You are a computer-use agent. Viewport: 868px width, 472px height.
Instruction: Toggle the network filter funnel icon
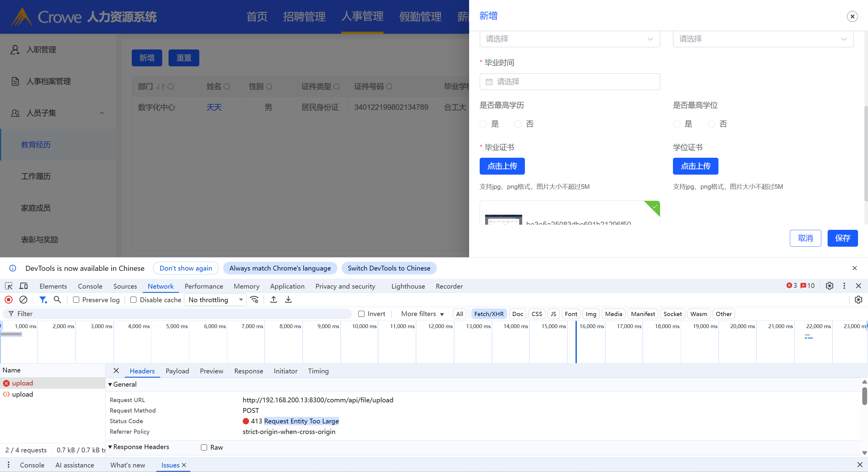pyautogui.click(x=43, y=299)
